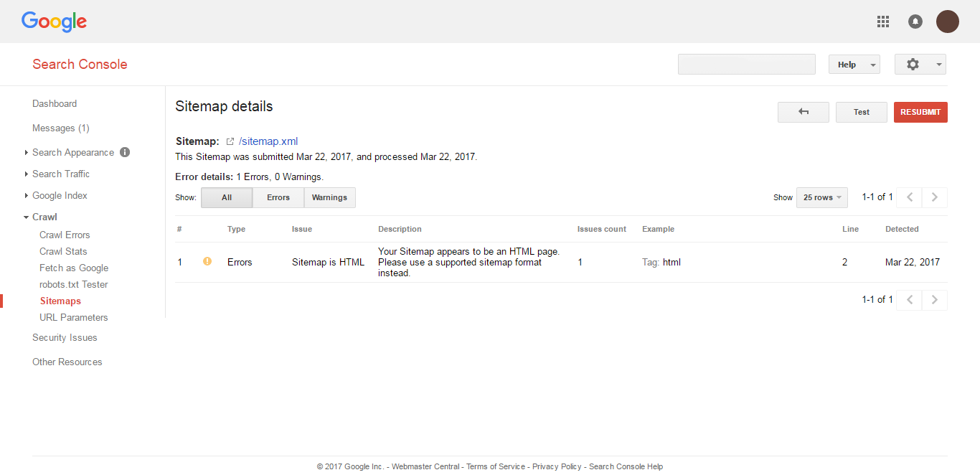Open the /sitemap.xml link
The image size is (980, 475).
[268, 141]
